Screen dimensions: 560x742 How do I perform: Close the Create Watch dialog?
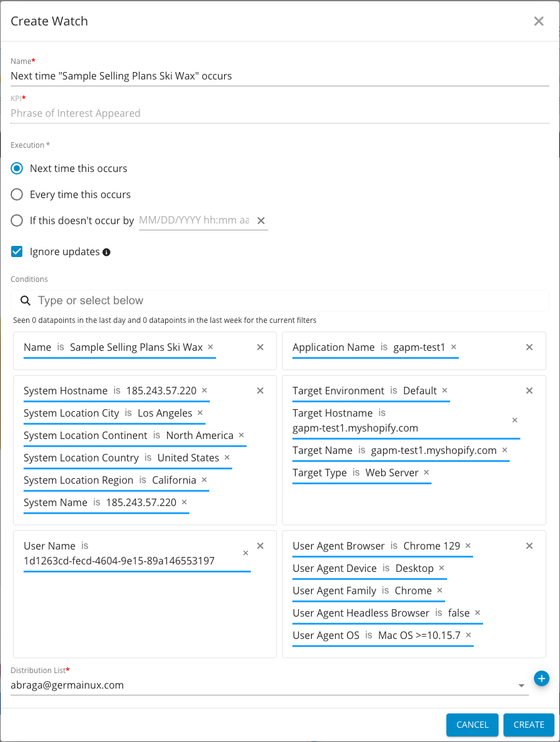[x=538, y=21]
